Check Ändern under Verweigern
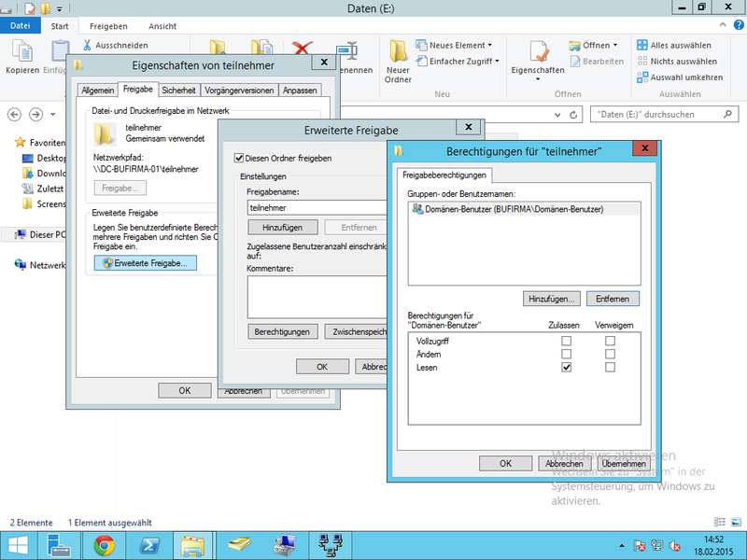Image resolution: width=747 pixels, height=560 pixels. coord(610,355)
